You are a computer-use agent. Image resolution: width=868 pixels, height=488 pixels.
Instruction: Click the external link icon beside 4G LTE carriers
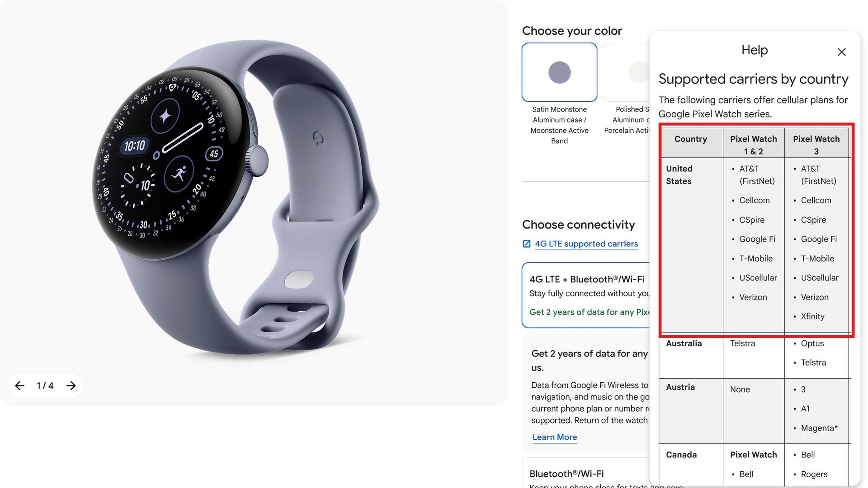(x=526, y=244)
